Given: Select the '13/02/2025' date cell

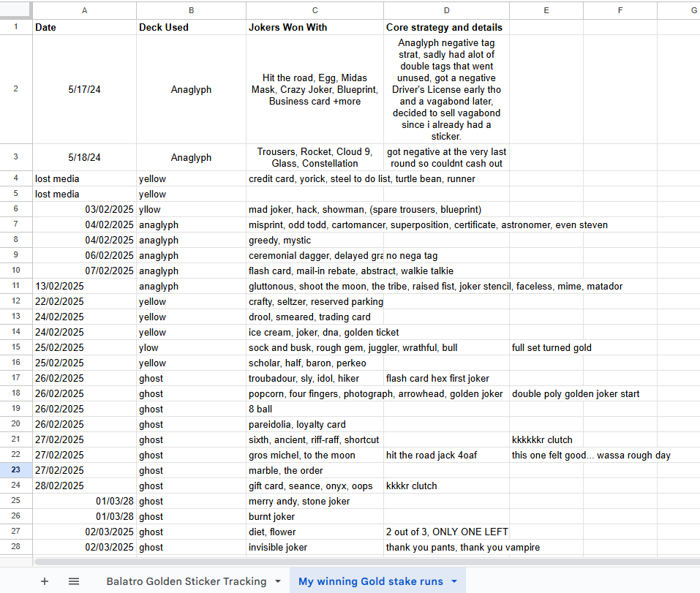Looking at the screenshot, I should tap(84, 286).
